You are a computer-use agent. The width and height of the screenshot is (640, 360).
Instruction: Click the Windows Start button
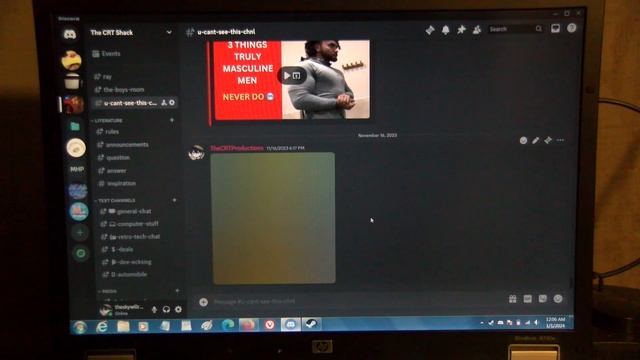(80, 327)
